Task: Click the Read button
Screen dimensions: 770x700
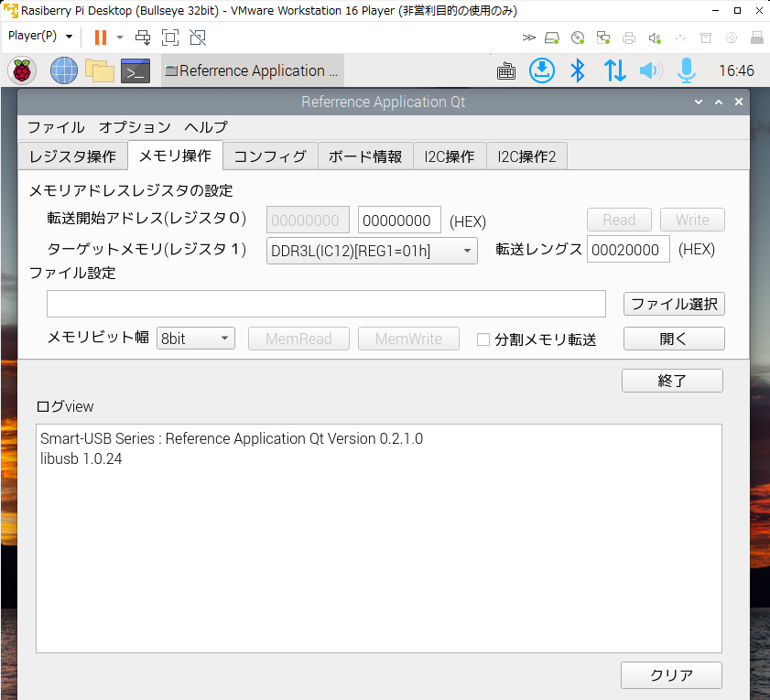Action: click(619, 220)
